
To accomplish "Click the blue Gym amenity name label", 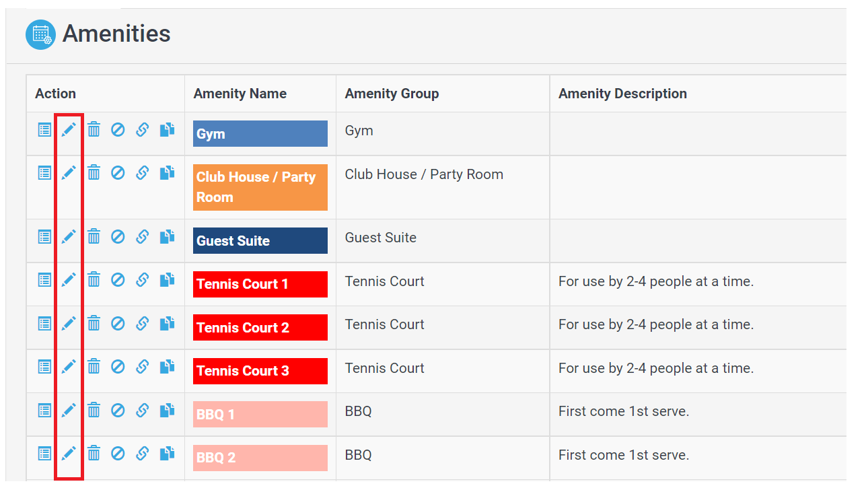I will [260, 134].
